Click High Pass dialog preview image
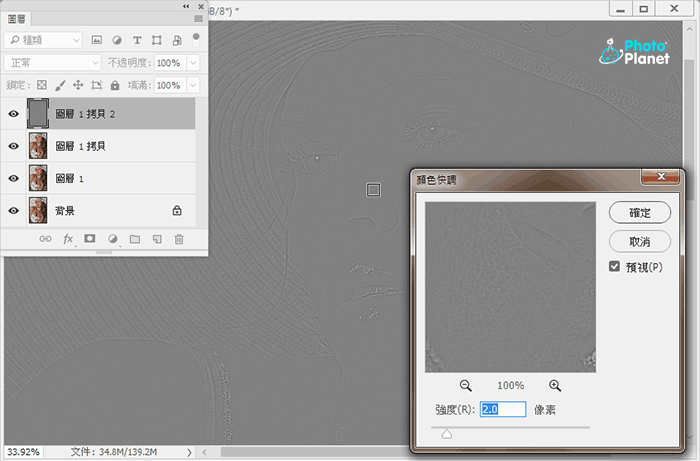This screenshot has width=700, height=461. [x=510, y=287]
